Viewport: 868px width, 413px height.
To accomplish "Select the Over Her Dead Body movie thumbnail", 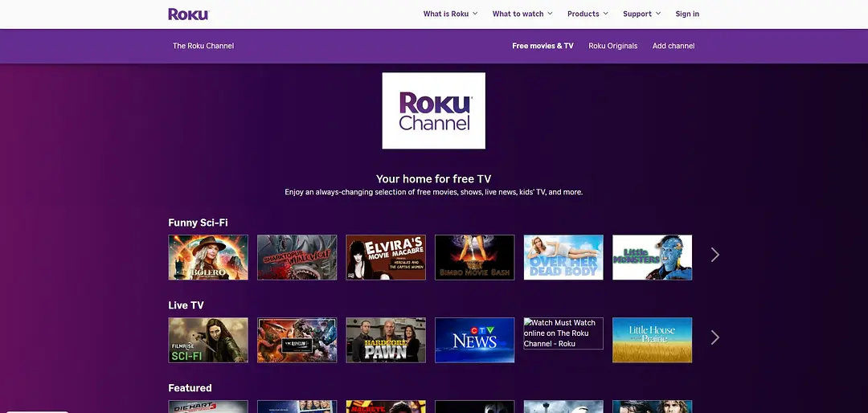I will [x=563, y=257].
